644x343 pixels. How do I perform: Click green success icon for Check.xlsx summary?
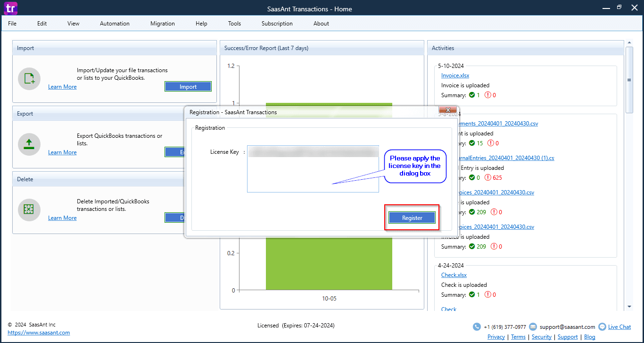tap(472, 294)
